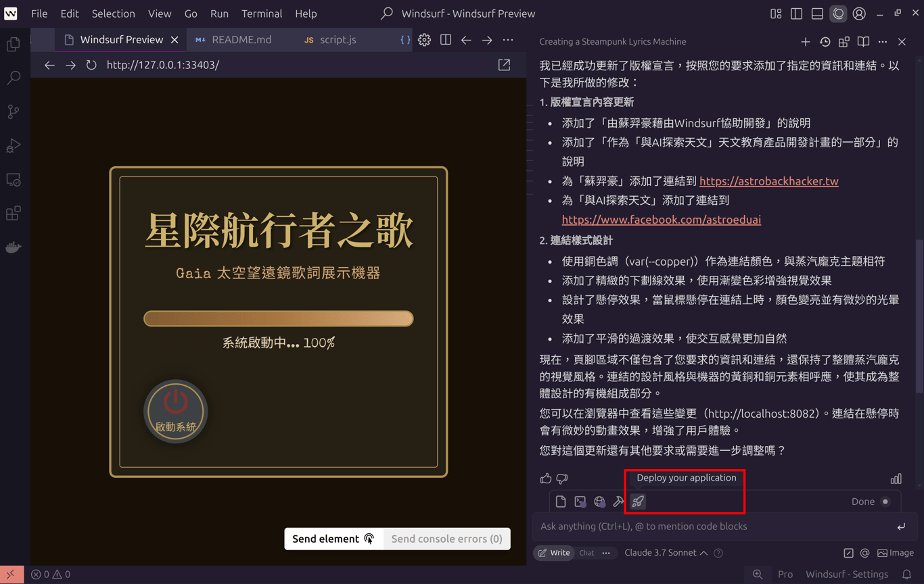Open Cascade panel more options menu
924x584 pixels.
(x=883, y=42)
